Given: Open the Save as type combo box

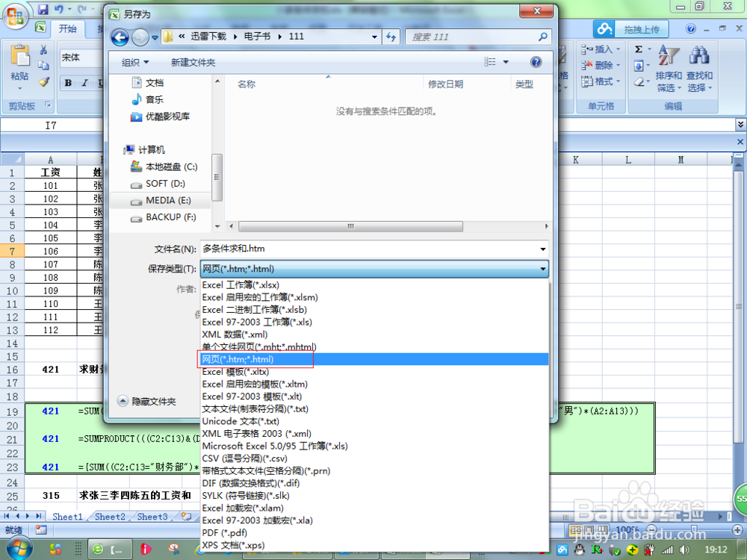Looking at the screenshot, I should click(x=374, y=269).
